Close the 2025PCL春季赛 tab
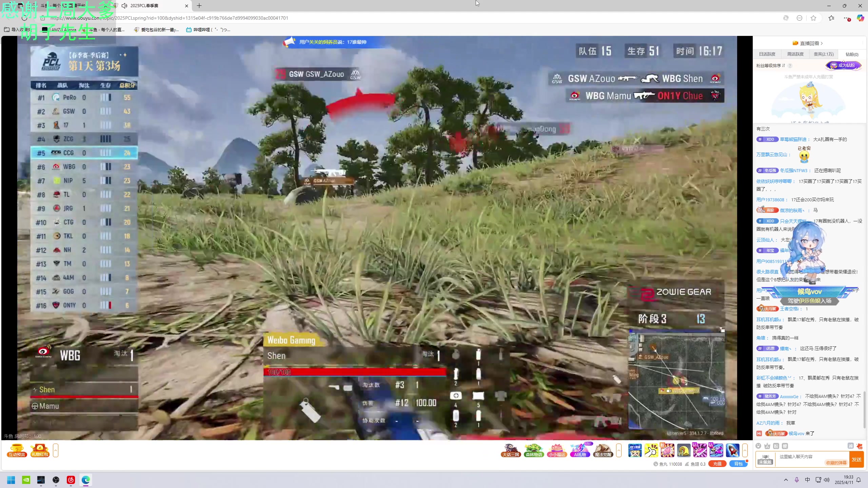Screen dimensions: 868x488 (x=186, y=6)
